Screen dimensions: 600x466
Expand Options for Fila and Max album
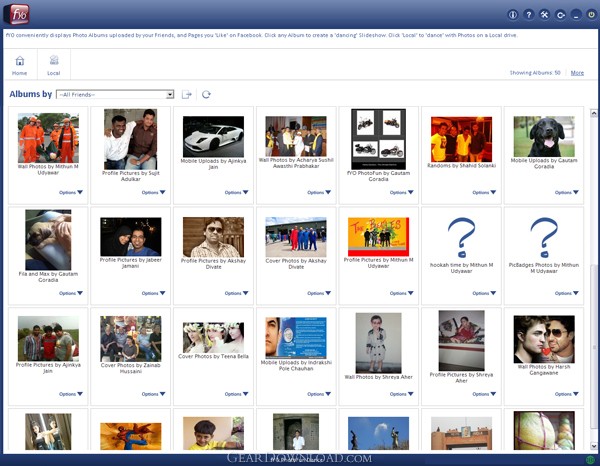click(71, 293)
